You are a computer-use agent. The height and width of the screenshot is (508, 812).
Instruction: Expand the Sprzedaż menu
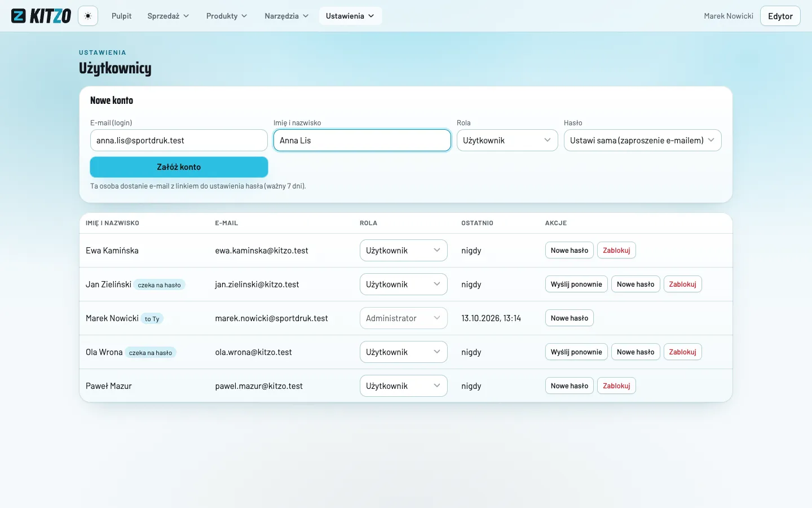coord(168,16)
